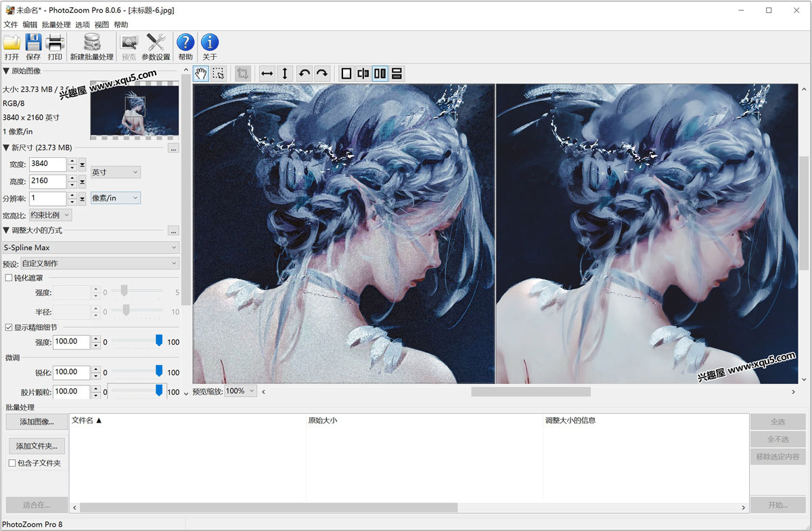Open the 分辨率 resolution preset arrow button
This screenshot has height=531, width=812.
(82, 198)
